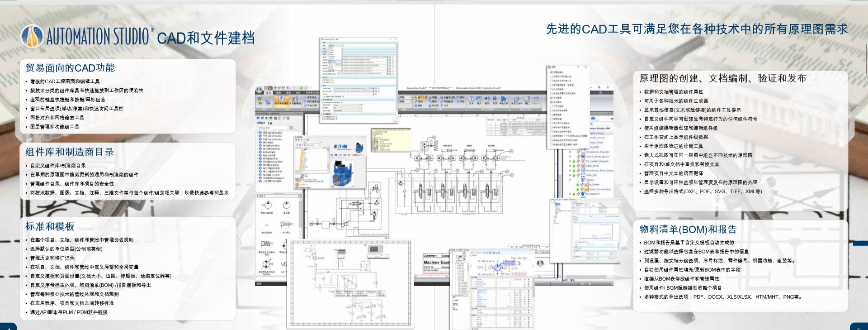Click the yellow component tooltip note on schematic
868x330 pixels.
pos(391,139)
